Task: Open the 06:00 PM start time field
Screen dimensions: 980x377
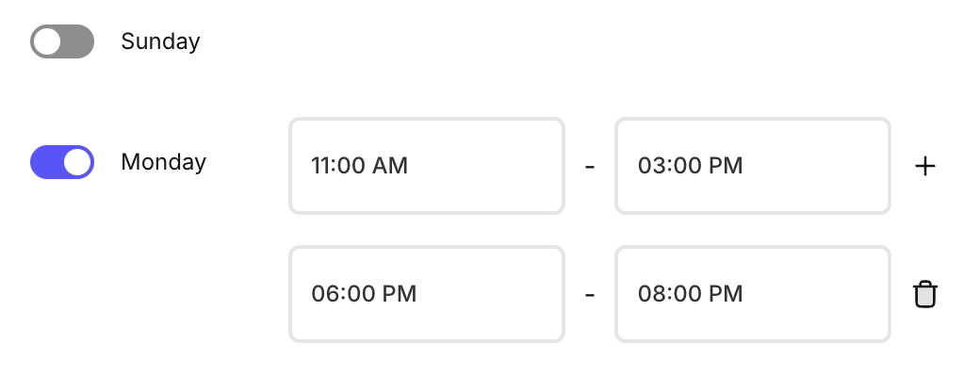Action: pyautogui.click(x=426, y=294)
